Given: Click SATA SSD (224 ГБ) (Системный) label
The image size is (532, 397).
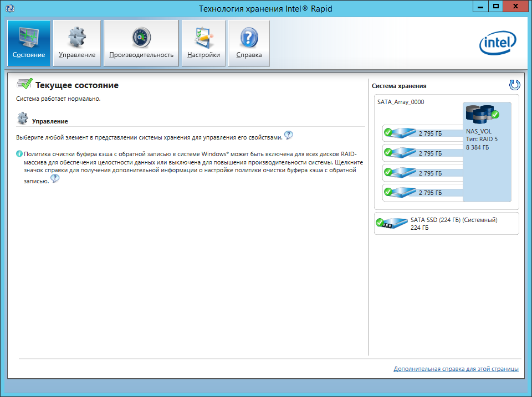Looking at the screenshot, I should click(454, 220).
